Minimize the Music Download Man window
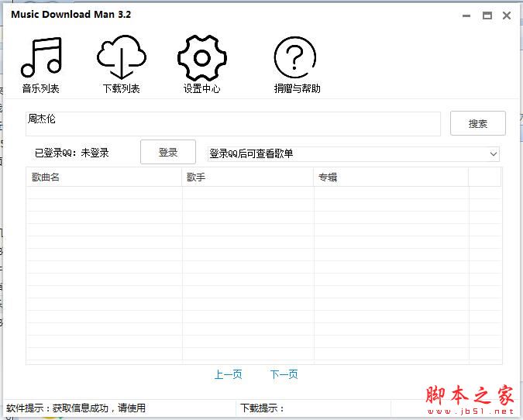Screen dimensions: 523x420 [x=466, y=15]
